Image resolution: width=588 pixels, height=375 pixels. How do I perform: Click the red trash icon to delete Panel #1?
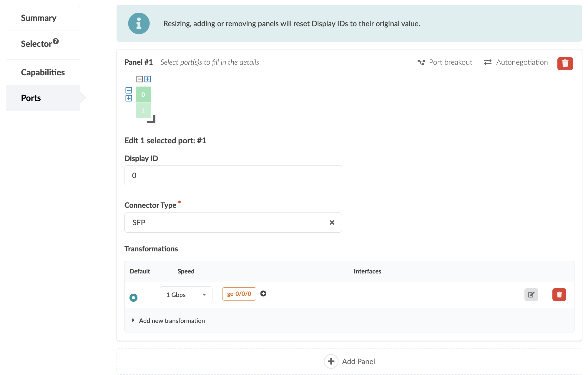(x=565, y=64)
